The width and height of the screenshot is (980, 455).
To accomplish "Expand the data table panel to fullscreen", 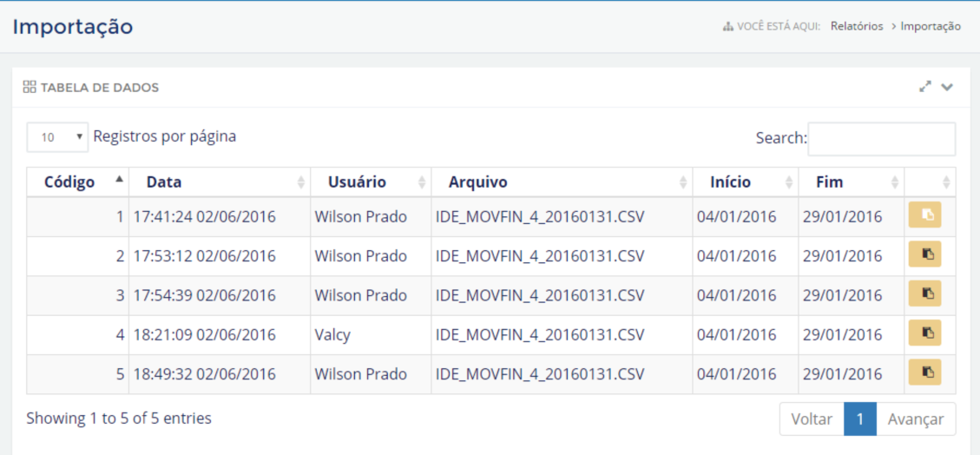I will [x=925, y=87].
